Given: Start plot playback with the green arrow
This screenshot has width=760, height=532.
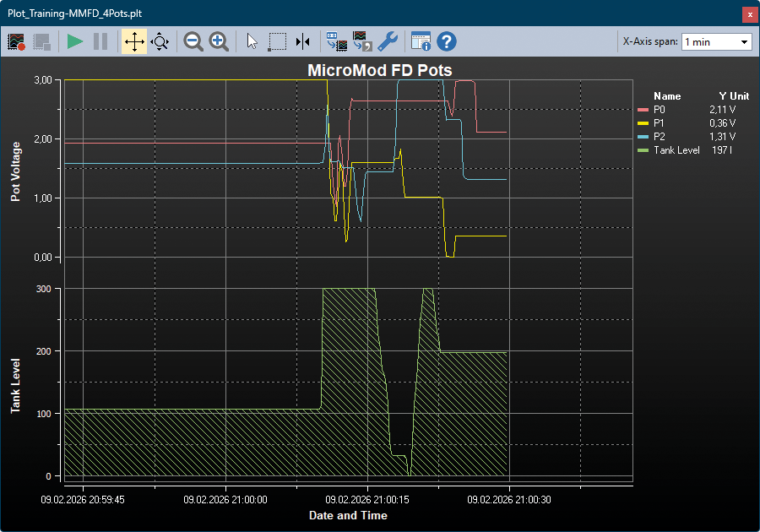Looking at the screenshot, I should coord(74,41).
